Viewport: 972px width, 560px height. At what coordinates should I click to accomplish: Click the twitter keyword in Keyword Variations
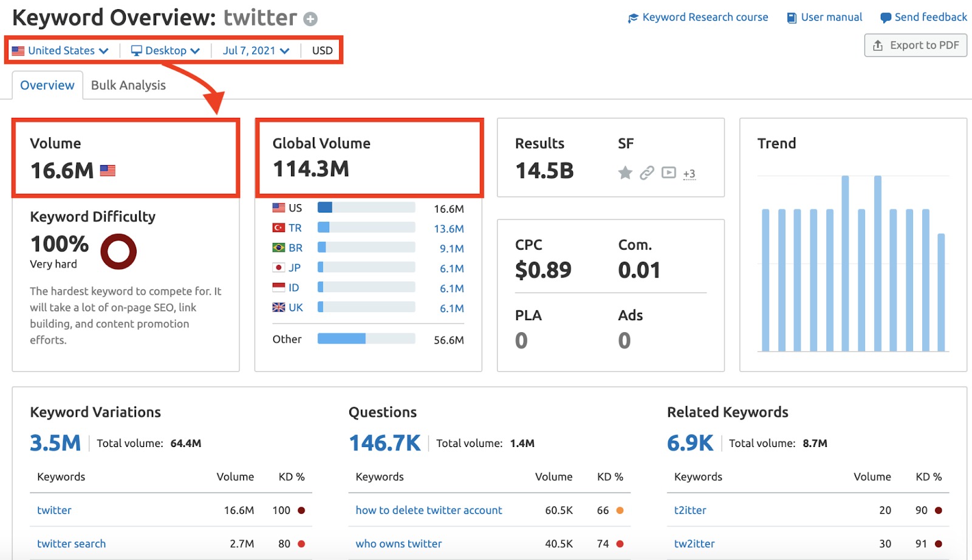click(x=54, y=510)
